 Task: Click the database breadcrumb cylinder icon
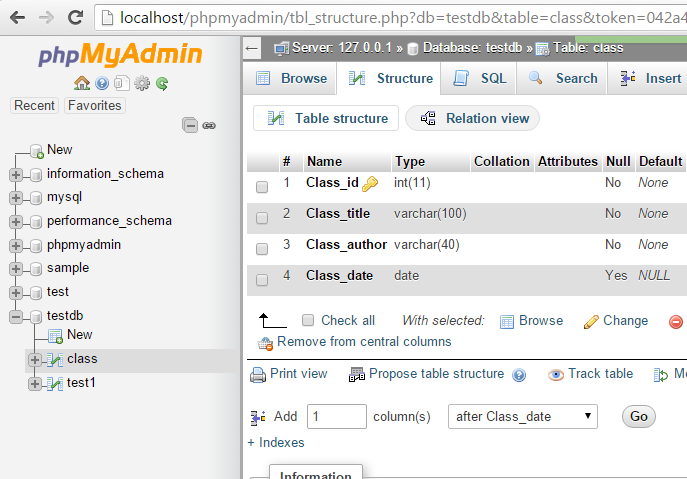point(413,49)
